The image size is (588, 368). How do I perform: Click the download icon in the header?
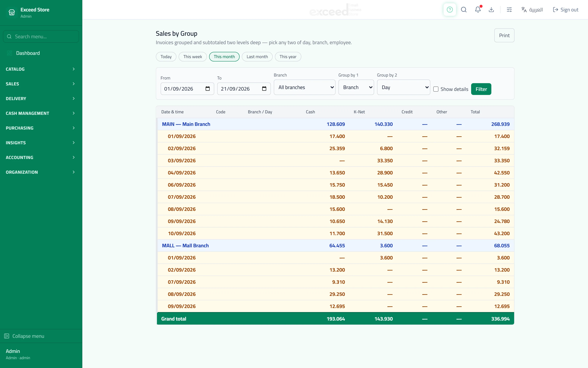click(491, 10)
